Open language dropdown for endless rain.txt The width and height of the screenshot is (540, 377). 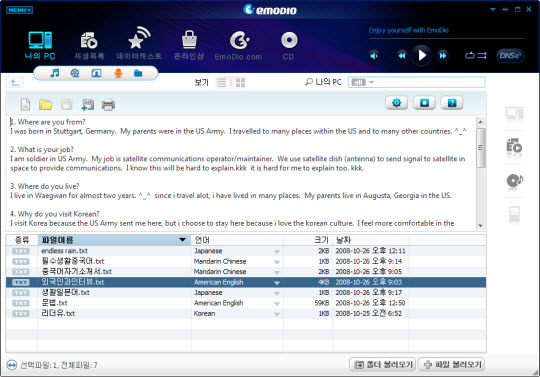pos(277,251)
